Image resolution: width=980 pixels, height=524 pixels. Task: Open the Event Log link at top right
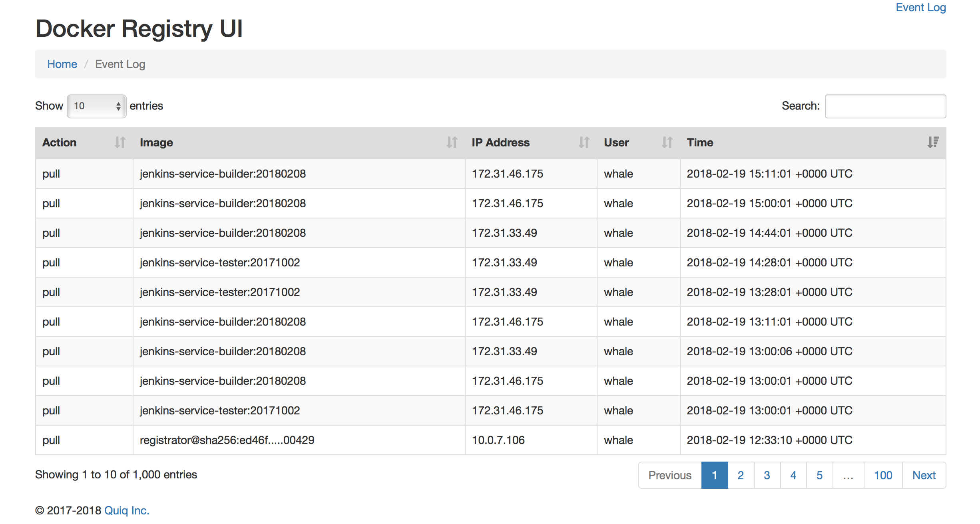pos(920,8)
